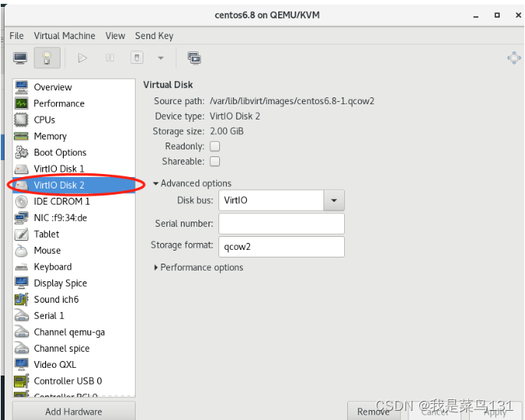Pause the virtual machine

tap(110, 58)
